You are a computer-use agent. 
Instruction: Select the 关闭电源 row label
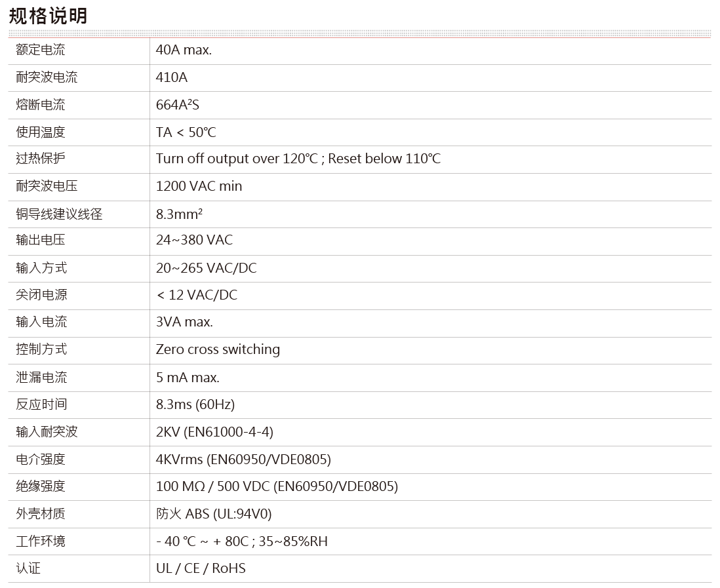pyautogui.click(x=41, y=295)
